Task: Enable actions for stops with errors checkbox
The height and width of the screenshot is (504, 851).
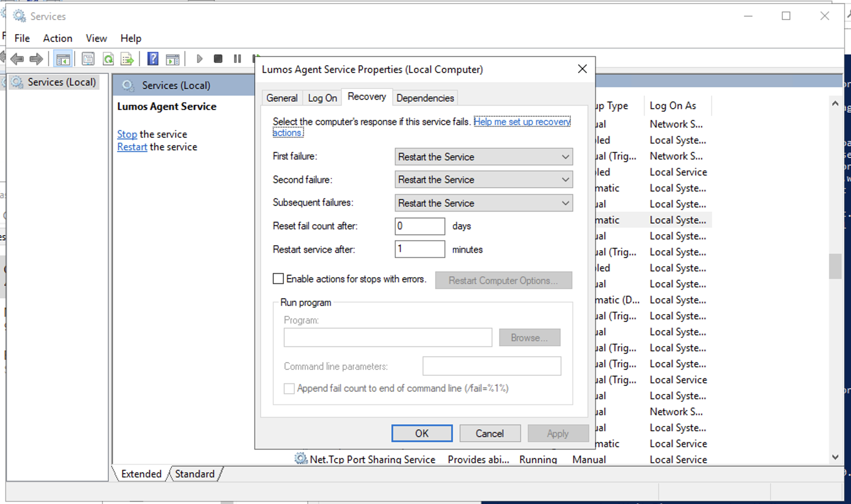Action: [x=278, y=279]
